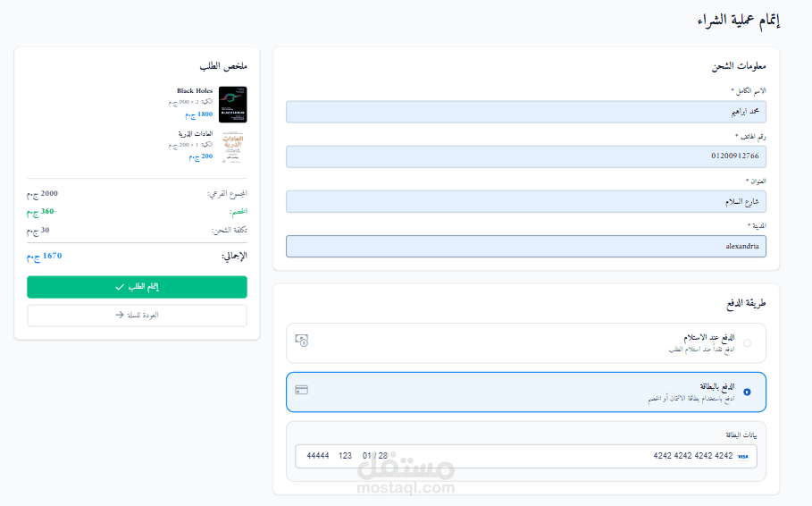
Task: Click the card payment description text
Action: [691, 399]
